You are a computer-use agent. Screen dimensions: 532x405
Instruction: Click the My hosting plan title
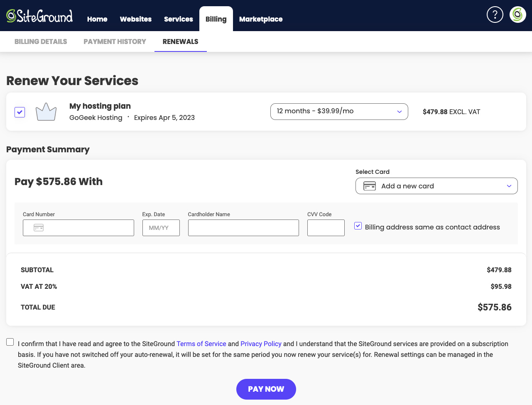point(100,106)
